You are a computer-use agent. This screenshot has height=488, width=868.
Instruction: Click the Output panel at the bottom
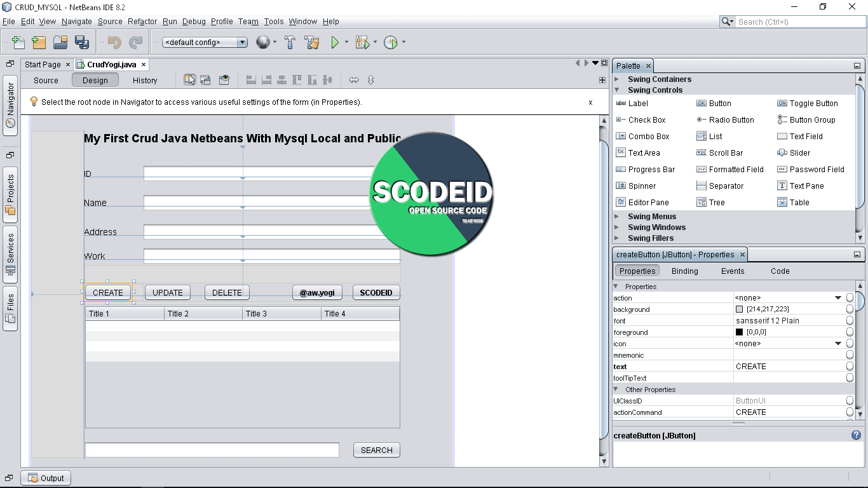[x=45, y=477]
